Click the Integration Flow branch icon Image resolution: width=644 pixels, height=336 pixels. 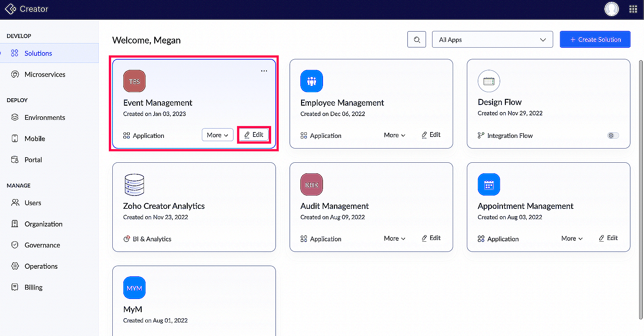[481, 136]
